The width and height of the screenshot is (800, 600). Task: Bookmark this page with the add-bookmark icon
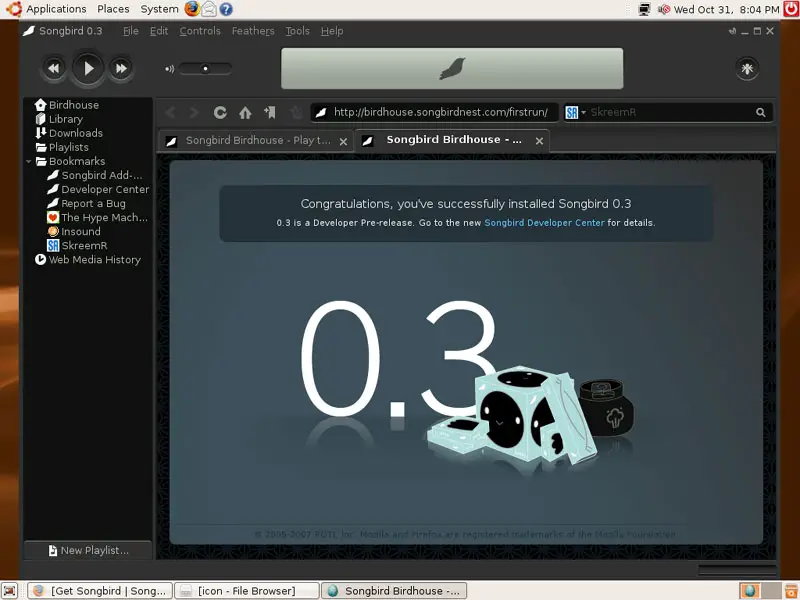[270, 112]
